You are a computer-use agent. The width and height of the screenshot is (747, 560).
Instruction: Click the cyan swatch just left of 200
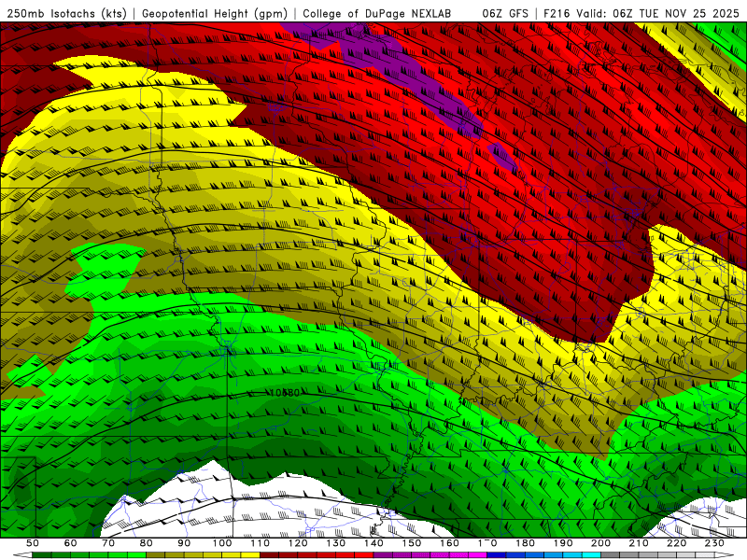[591, 555]
